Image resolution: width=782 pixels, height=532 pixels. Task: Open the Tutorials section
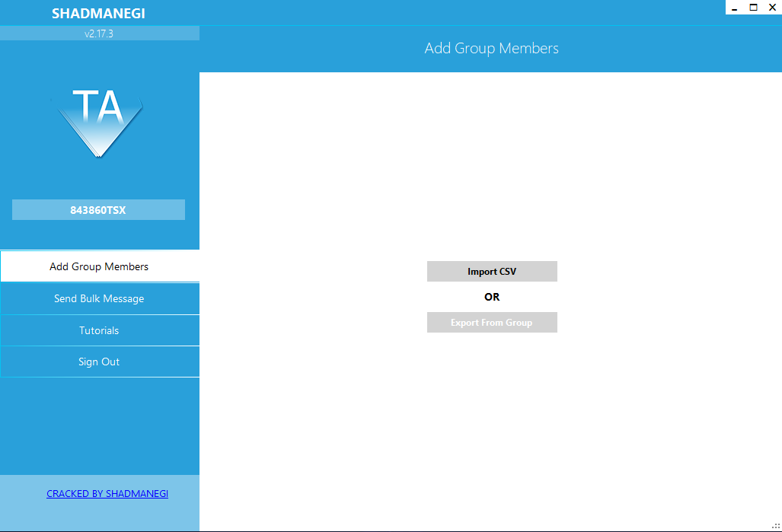(x=100, y=330)
